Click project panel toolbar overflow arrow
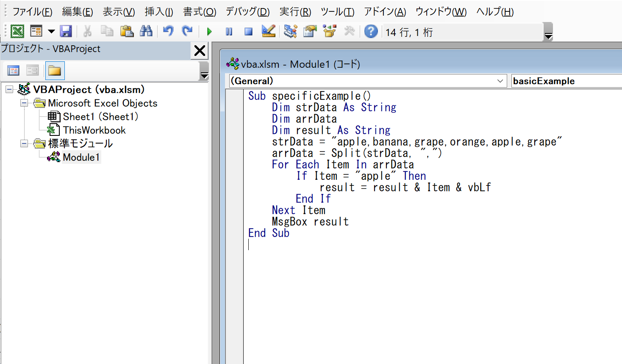The width and height of the screenshot is (622, 364). pos(204,71)
